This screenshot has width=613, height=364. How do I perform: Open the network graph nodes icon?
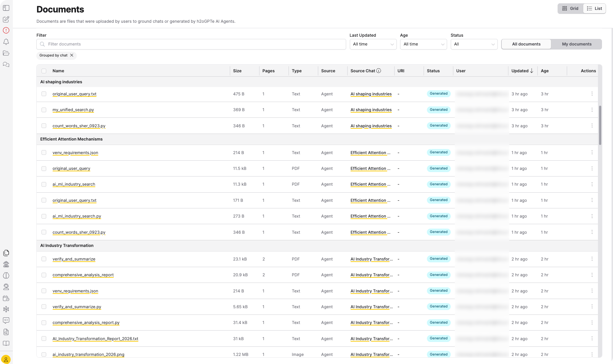[6, 309]
